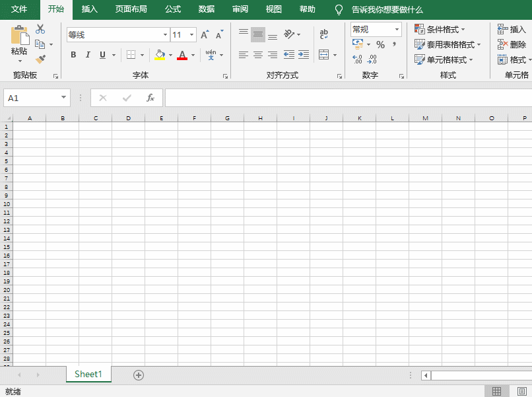Viewport: 532px width, 397px height.
Task: Increase decimal places
Action: pos(357,59)
